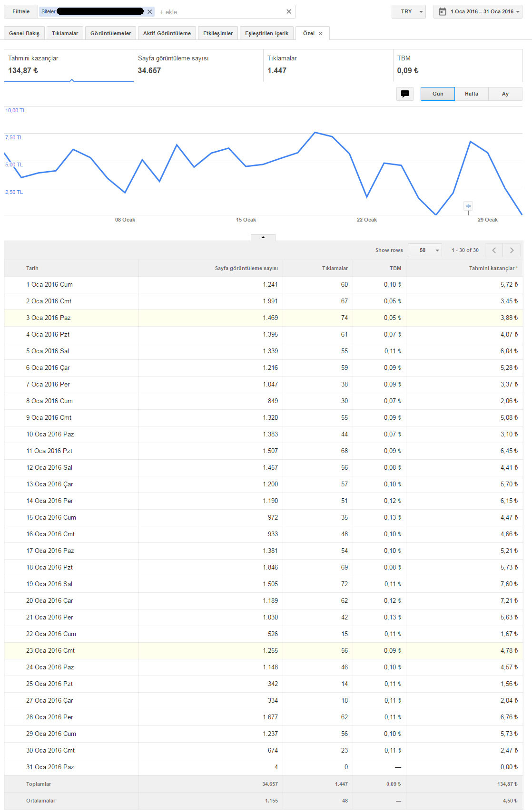532x812 pixels.
Task: Open the chart annotations comment icon
Action: (405, 94)
